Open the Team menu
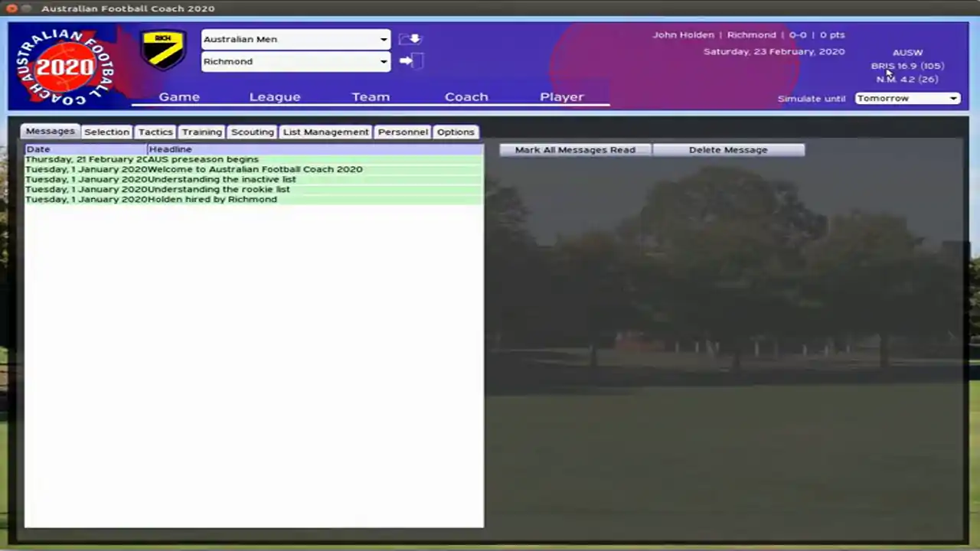 click(371, 97)
